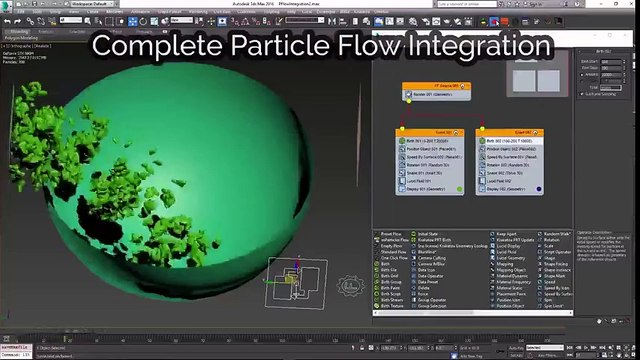The image size is (640, 360).
Task: Pick the Lucid Fluid operator in depot
Action: click(x=503, y=252)
